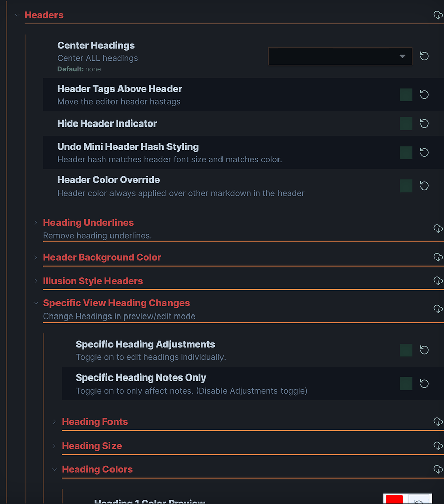444x504 pixels.
Task: Collapse the Headers section chevron
Action: [17, 15]
